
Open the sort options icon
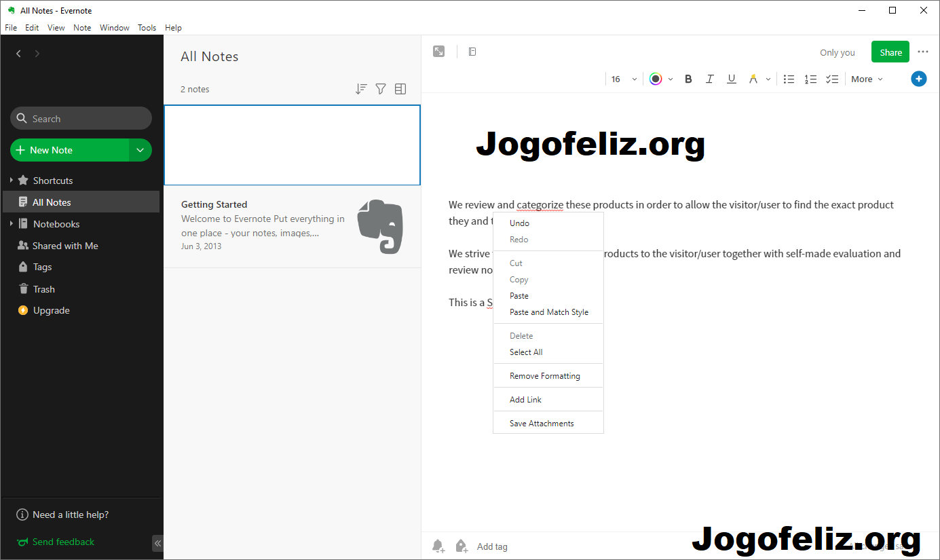(361, 89)
